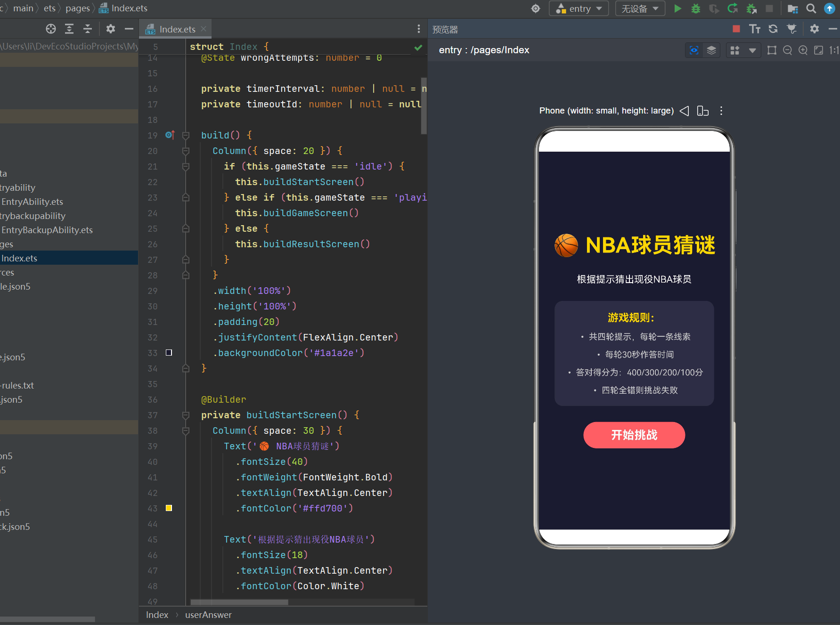Fit preview to window icon
Image resolution: width=840 pixels, height=625 pixels.
tap(819, 50)
